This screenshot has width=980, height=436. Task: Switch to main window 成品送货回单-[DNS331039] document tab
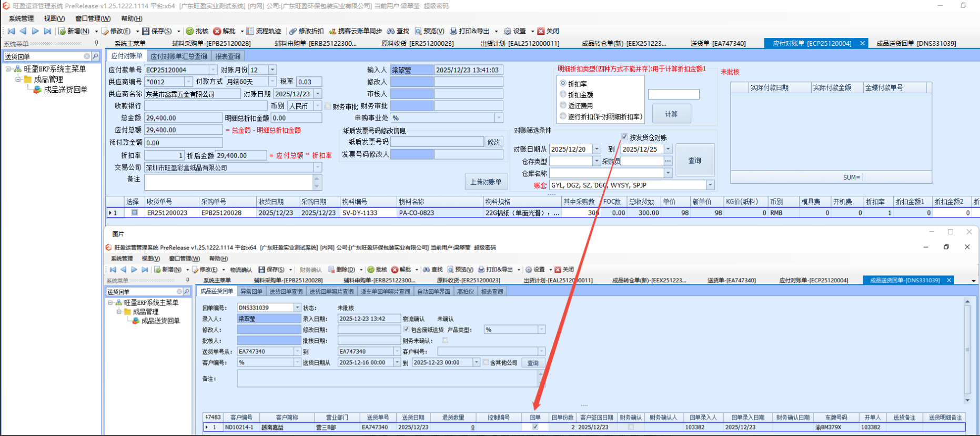click(x=916, y=43)
